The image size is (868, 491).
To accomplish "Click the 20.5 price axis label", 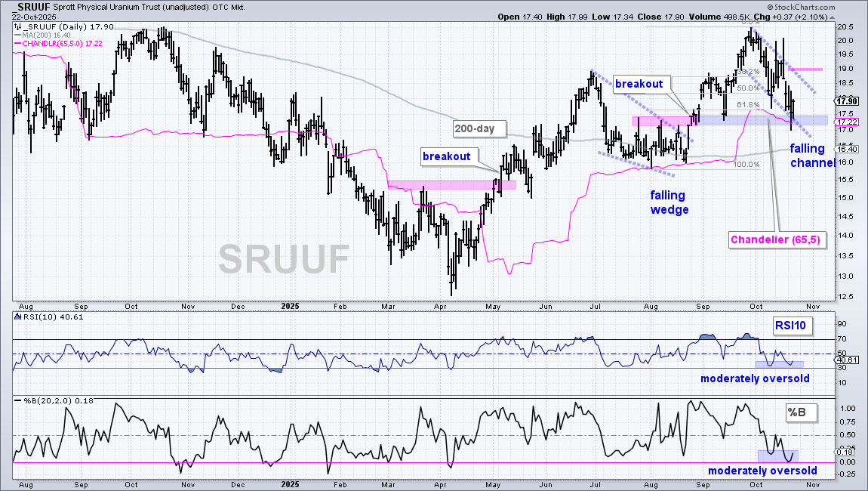I will 845,27.
